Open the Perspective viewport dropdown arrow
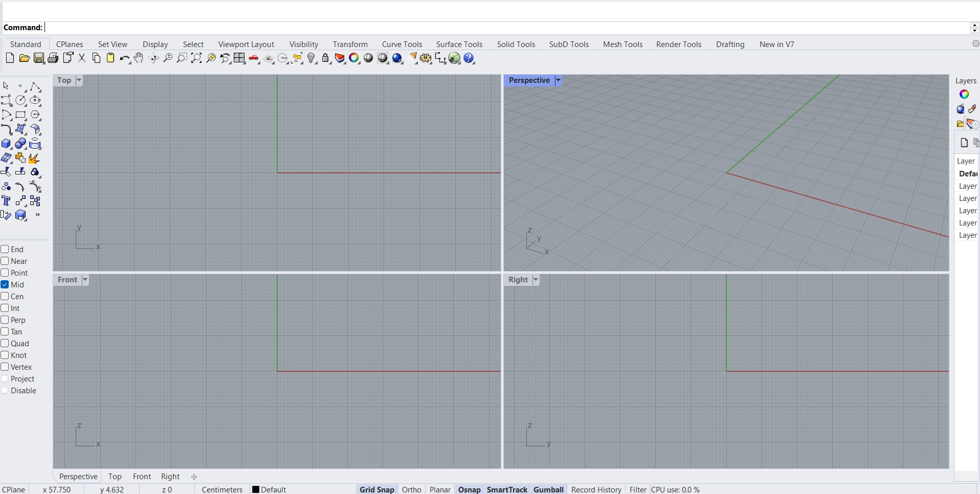Image resolution: width=980 pixels, height=494 pixels. [558, 80]
